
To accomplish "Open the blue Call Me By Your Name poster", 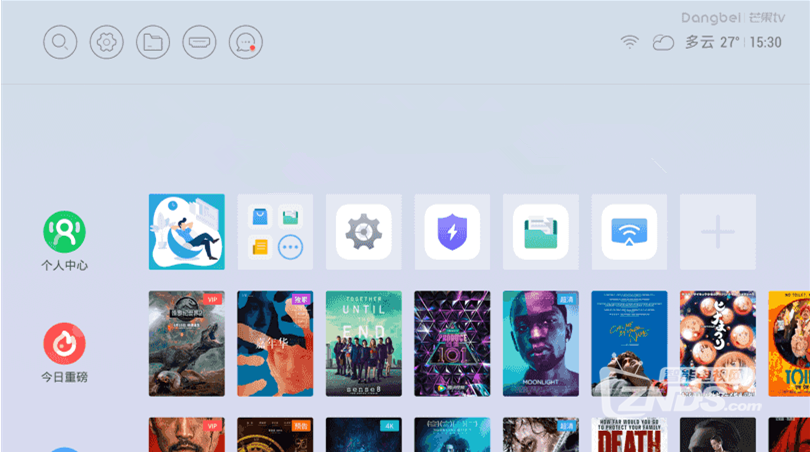I will coord(629,344).
